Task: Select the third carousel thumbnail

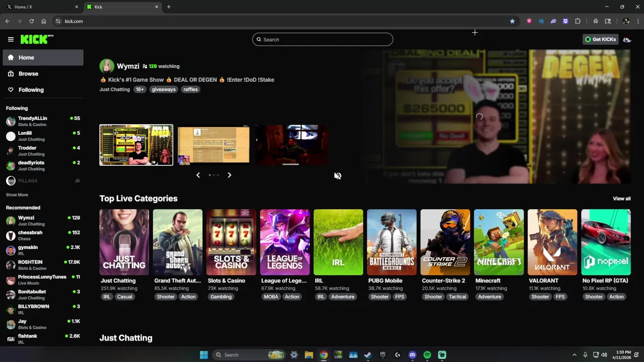Action: (x=291, y=145)
